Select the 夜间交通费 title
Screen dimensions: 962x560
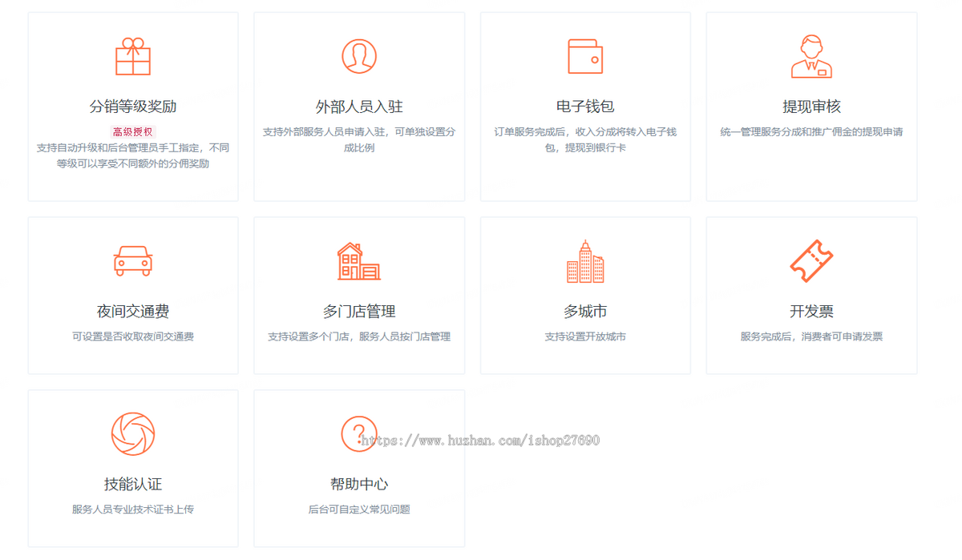point(133,312)
